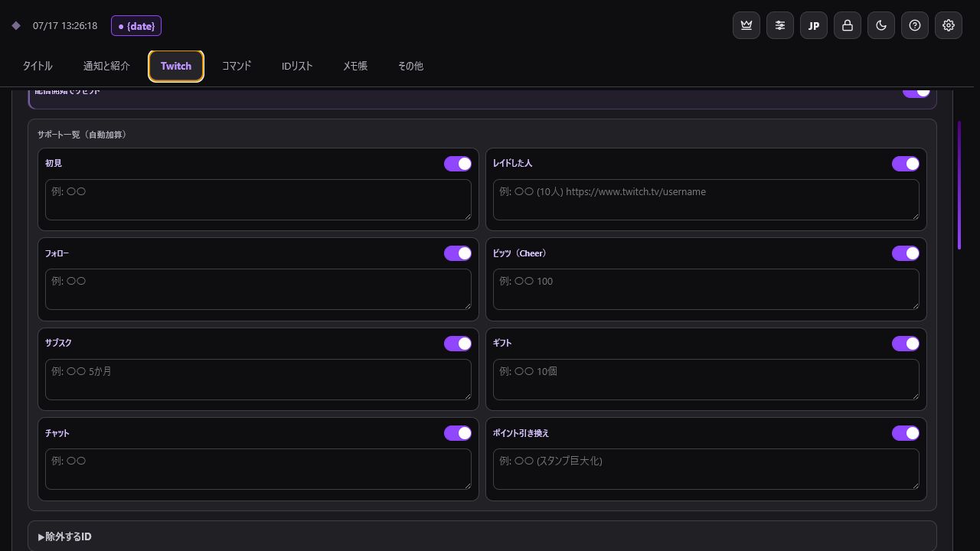Open the help question mark icon

(x=915, y=25)
